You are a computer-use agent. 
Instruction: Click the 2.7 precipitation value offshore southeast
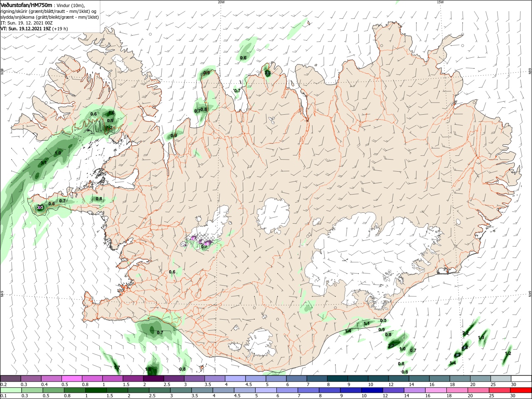tap(391, 346)
